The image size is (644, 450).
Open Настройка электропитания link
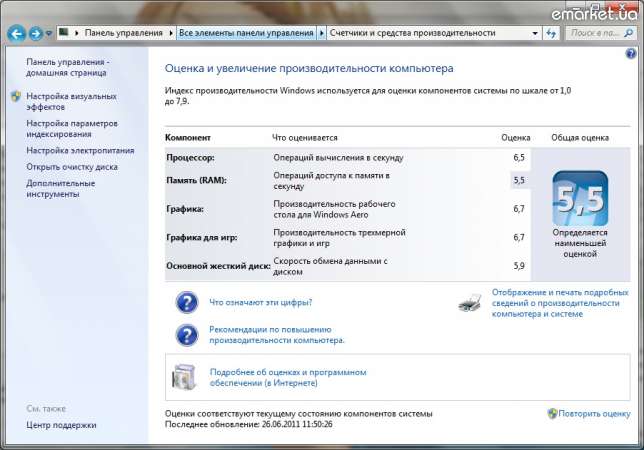coord(80,151)
